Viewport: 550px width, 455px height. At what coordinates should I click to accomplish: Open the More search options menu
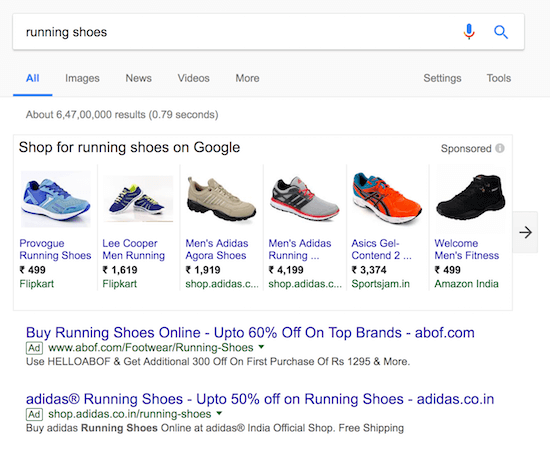[x=247, y=78]
